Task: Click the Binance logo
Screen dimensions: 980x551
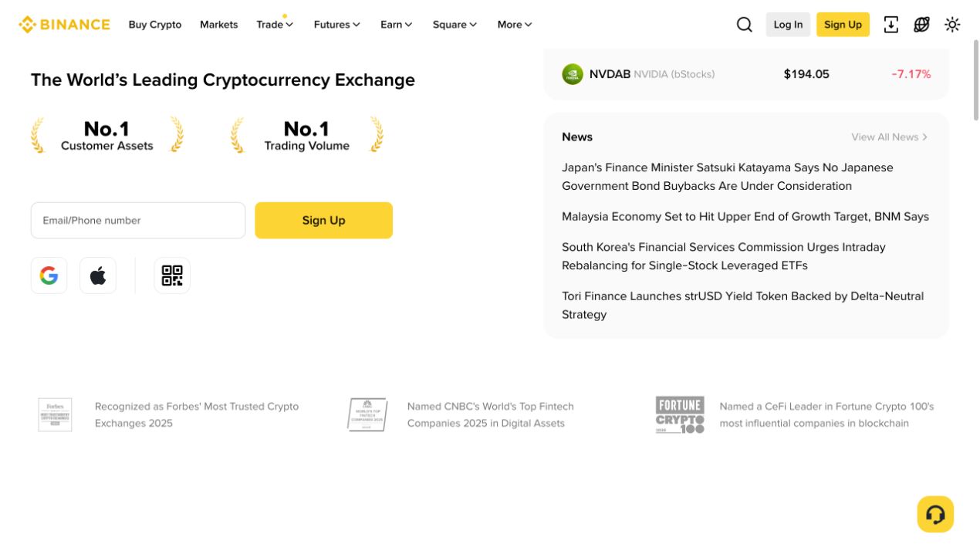Action: pyautogui.click(x=64, y=25)
